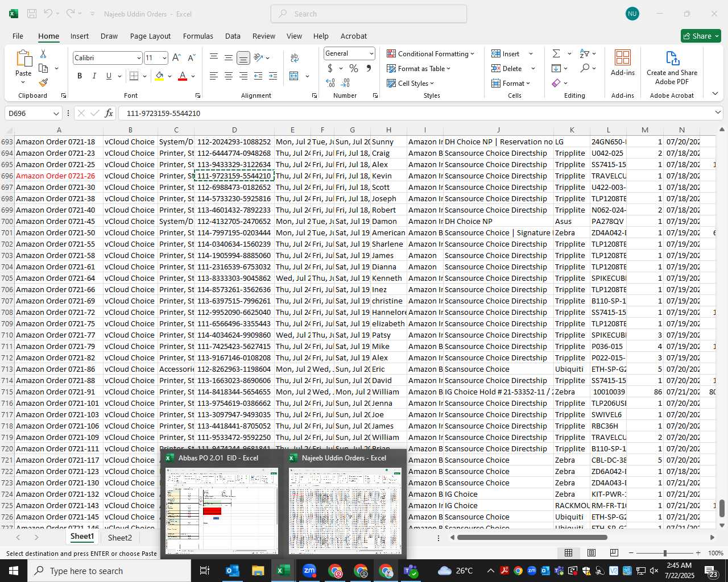The width and height of the screenshot is (728, 582).
Task: Open the Formulas ribbon tab
Action: point(198,36)
